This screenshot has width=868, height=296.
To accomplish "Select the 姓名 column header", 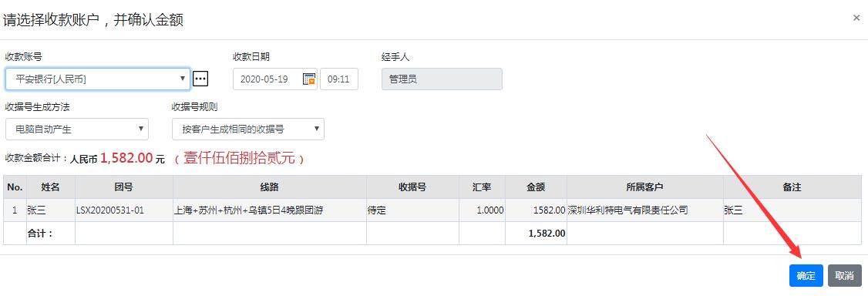I will click(x=50, y=187).
